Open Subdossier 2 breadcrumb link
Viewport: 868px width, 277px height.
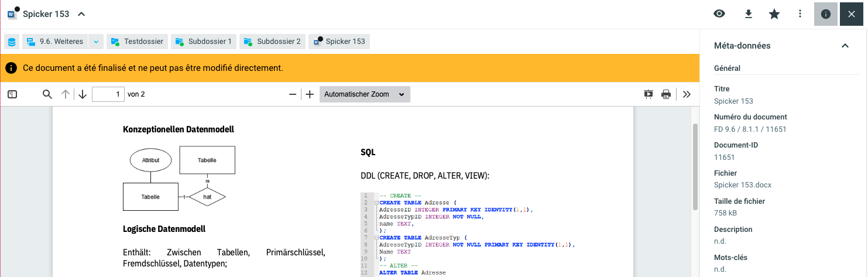(x=272, y=42)
